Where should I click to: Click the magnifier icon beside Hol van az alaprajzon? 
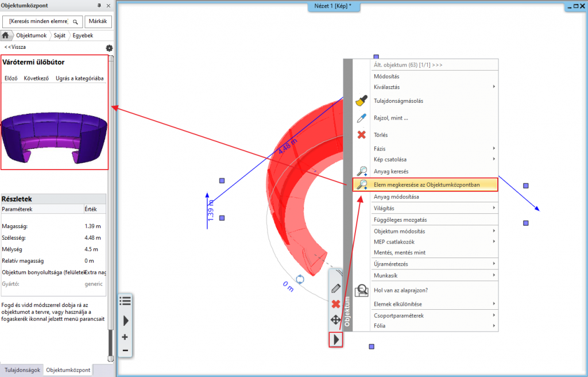(362, 290)
